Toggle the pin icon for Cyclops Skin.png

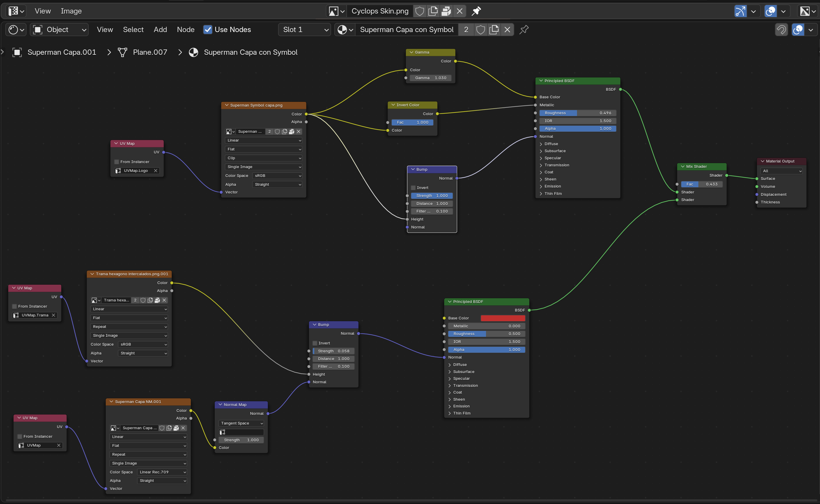[476, 11]
